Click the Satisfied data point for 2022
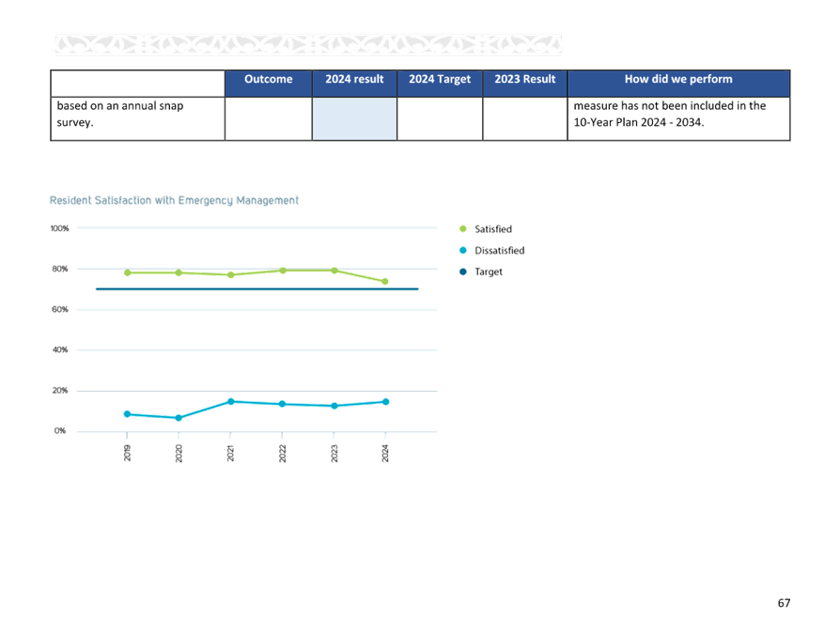840x634 pixels. (x=283, y=271)
